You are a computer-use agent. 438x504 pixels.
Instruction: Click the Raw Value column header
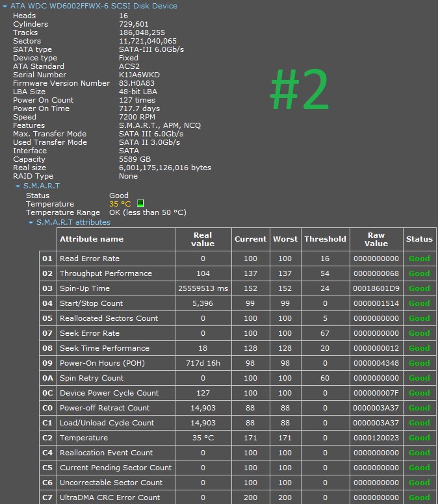tap(376, 239)
